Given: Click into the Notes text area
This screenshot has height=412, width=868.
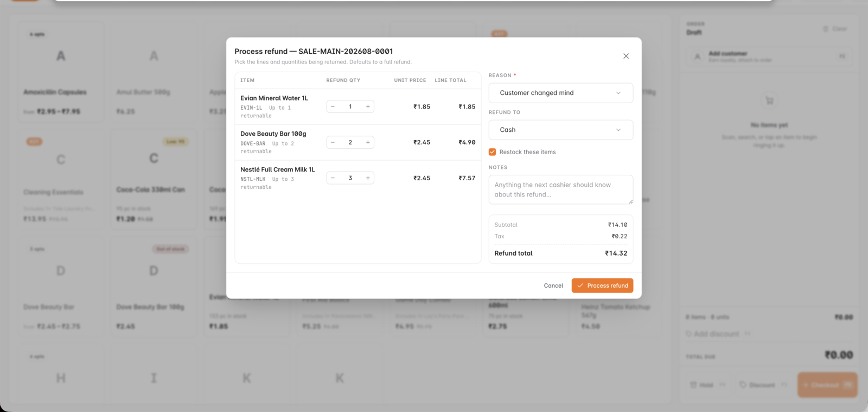Looking at the screenshot, I should [561, 189].
